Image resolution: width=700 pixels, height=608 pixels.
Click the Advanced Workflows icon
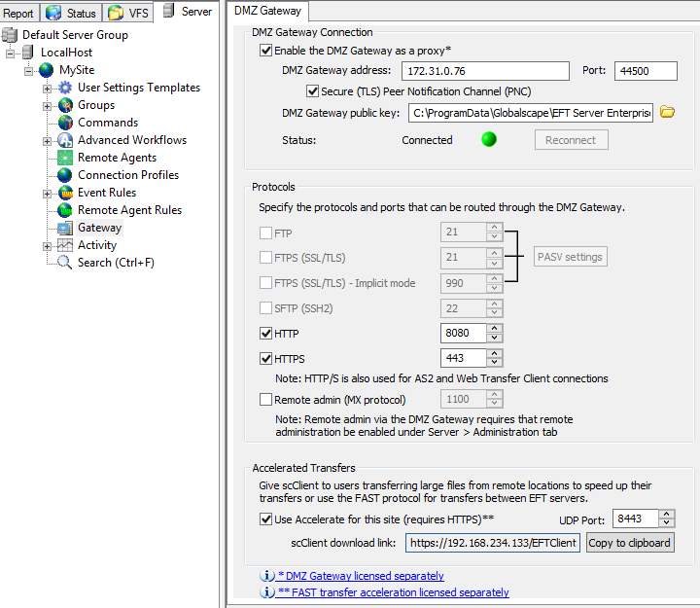click(65, 140)
